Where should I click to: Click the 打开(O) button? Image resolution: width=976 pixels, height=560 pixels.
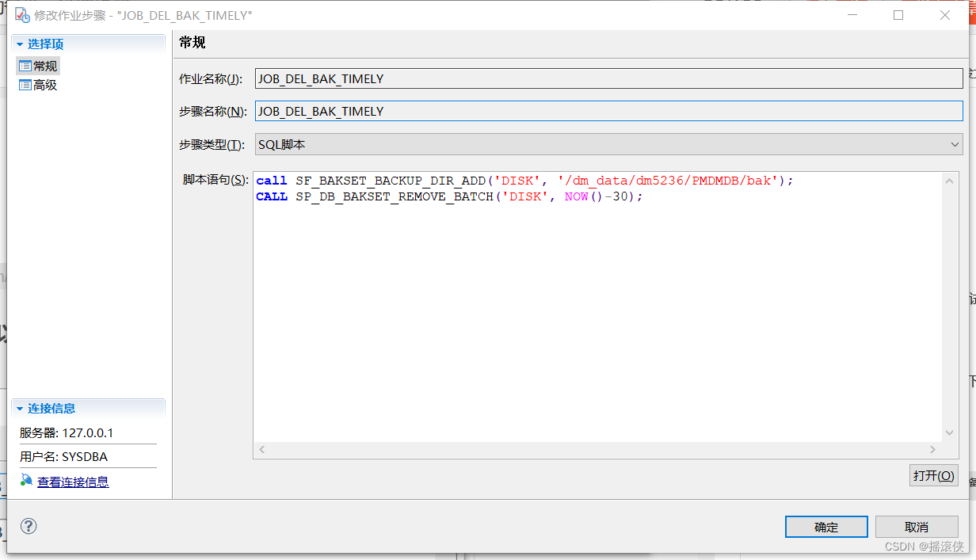coord(934,475)
